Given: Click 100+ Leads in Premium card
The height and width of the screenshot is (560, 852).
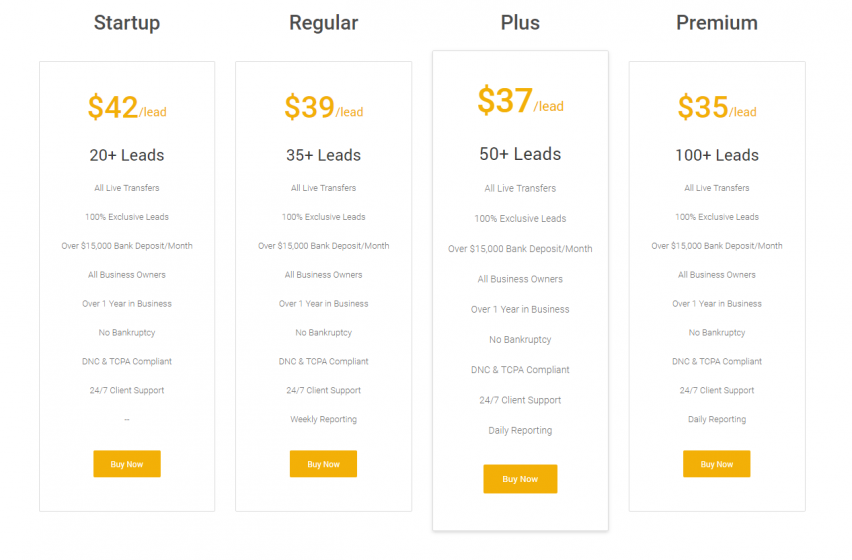Looking at the screenshot, I should point(716,155).
